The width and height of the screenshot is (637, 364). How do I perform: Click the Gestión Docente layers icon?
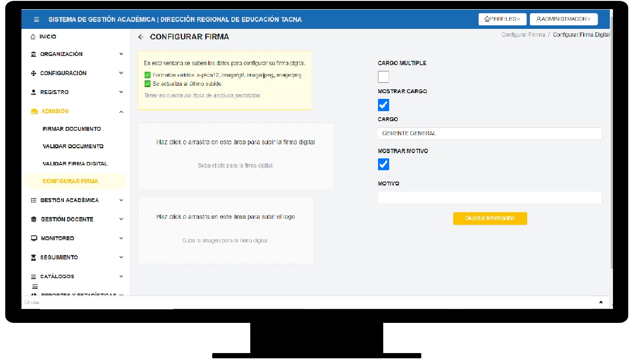pos(34,219)
